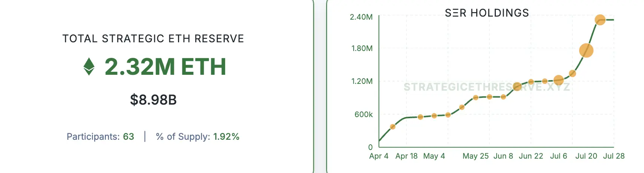The image size is (644, 173).
Task: Click the data point above the Jul 6 label
Action: coord(558,80)
